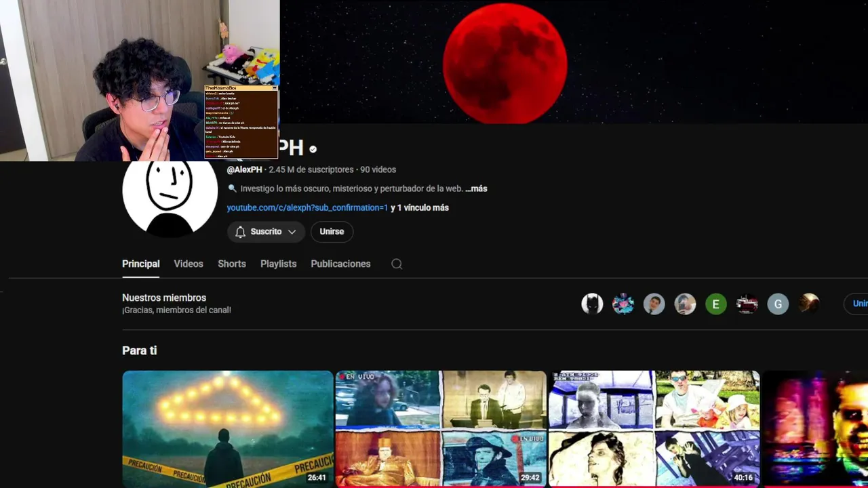Open the glitchy face video thumbnail
Viewport: 868px width, 488px height.
pos(816,429)
